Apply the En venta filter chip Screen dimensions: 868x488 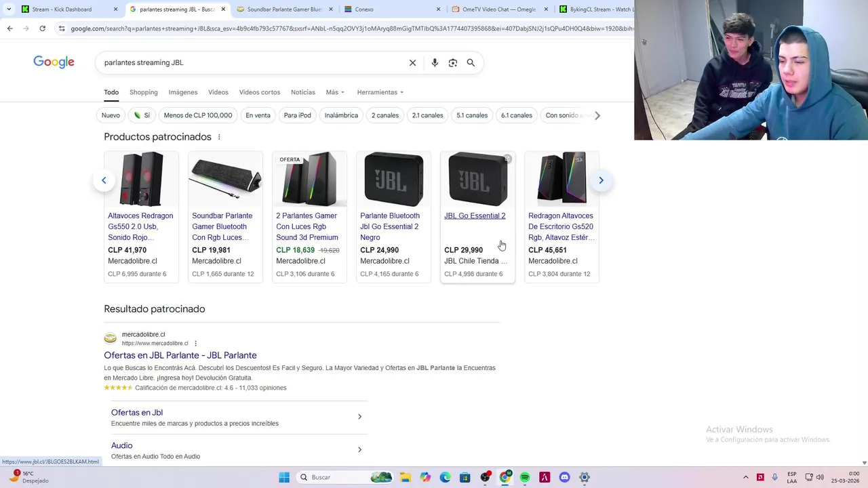(258, 115)
